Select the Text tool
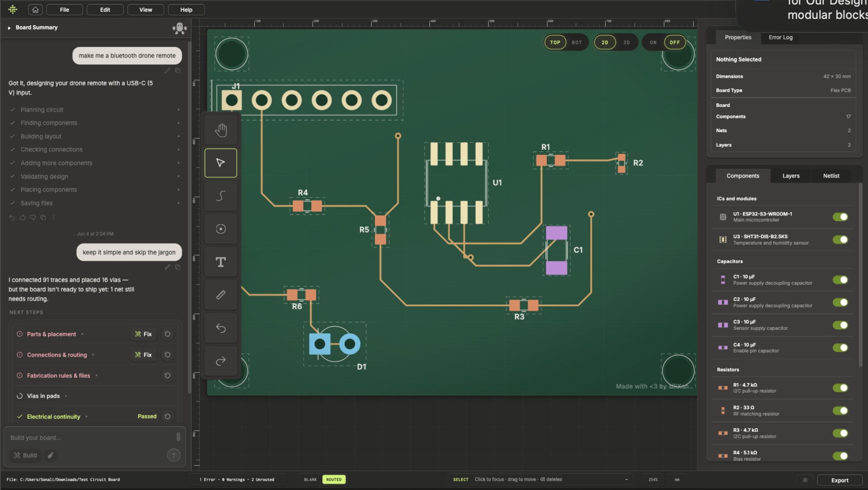 tap(221, 262)
